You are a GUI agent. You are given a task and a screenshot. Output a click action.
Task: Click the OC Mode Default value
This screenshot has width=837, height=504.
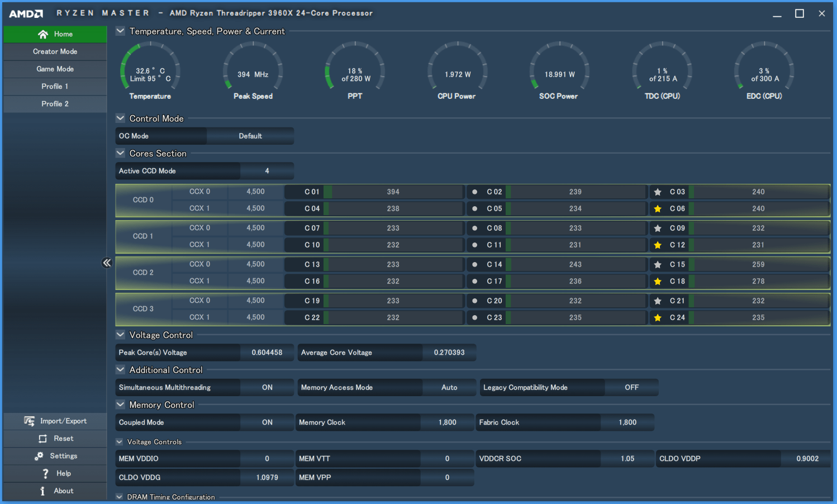[x=250, y=136]
